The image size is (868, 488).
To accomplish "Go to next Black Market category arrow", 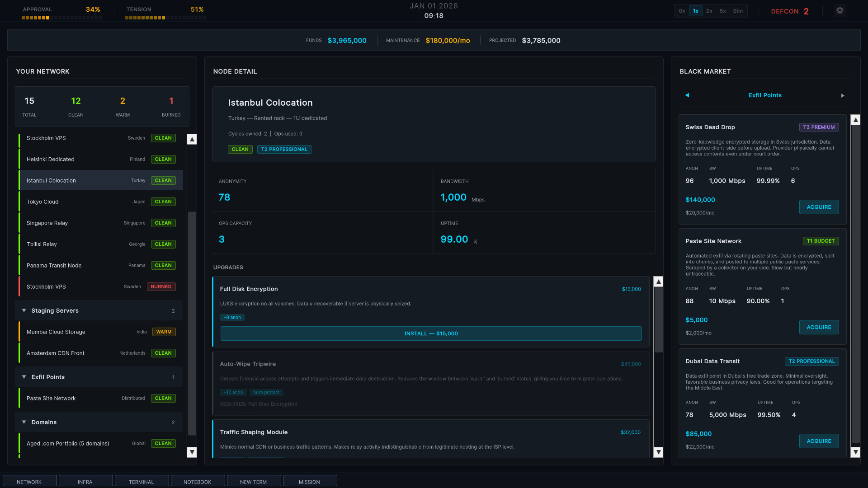I will click(x=842, y=95).
